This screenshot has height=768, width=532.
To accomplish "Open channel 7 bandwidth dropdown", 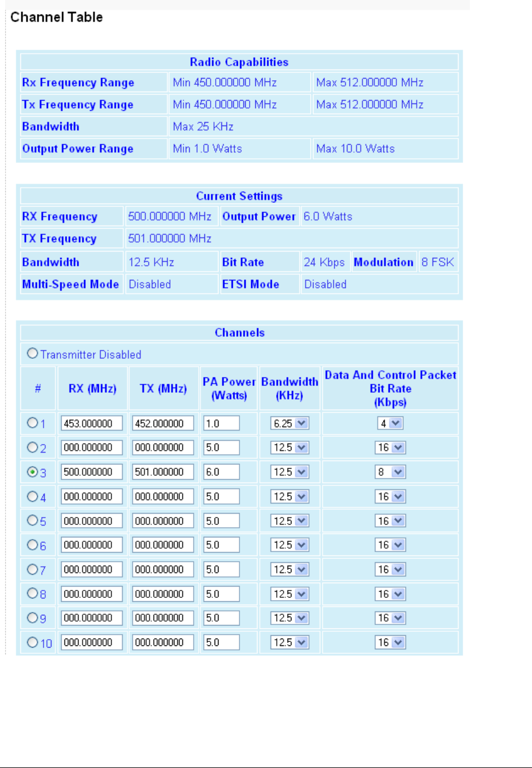I will [x=290, y=570].
